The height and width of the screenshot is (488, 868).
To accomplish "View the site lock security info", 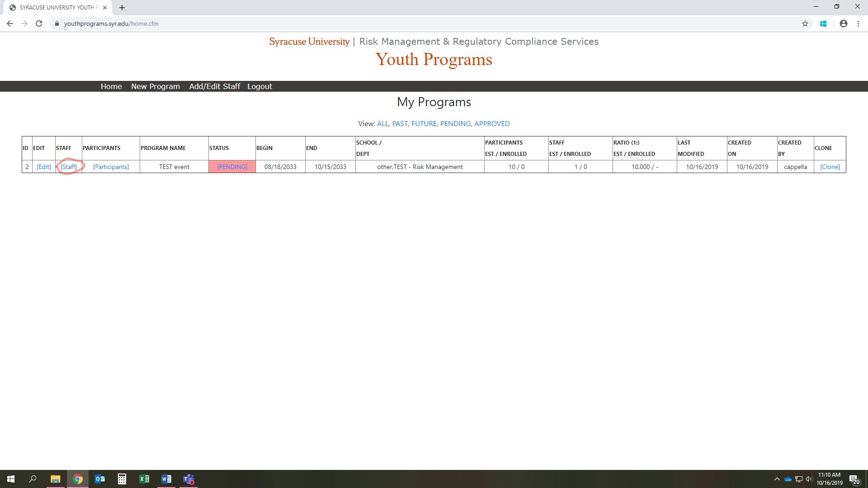I will pos(57,23).
